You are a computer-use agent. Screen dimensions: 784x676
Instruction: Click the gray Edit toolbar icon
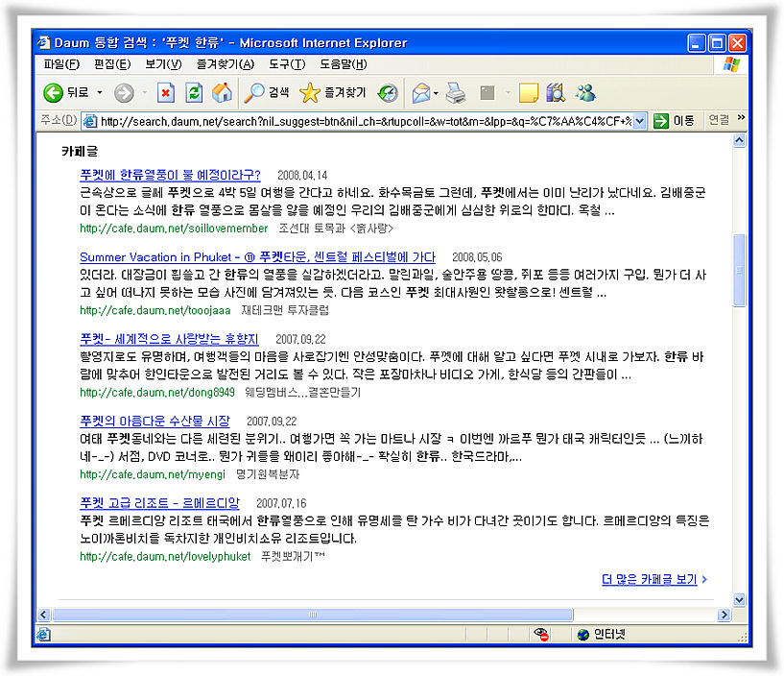[487, 93]
